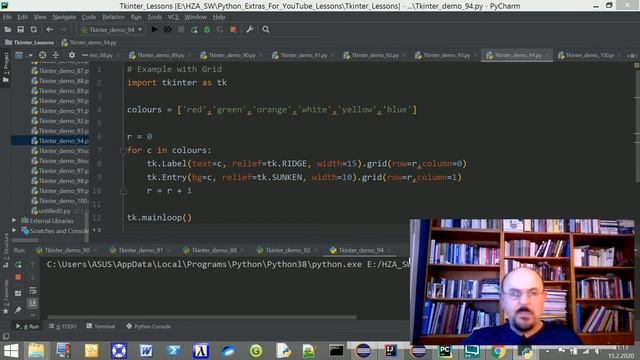The image size is (640, 360).
Task: Hide the project panel with minus icon
Action: 84,55
